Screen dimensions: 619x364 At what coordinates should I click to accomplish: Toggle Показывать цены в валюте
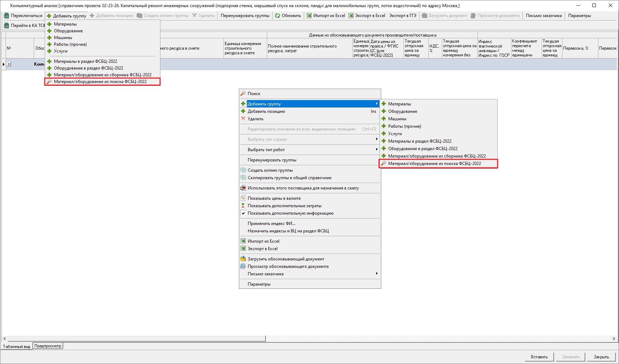click(x=310, y=198)
